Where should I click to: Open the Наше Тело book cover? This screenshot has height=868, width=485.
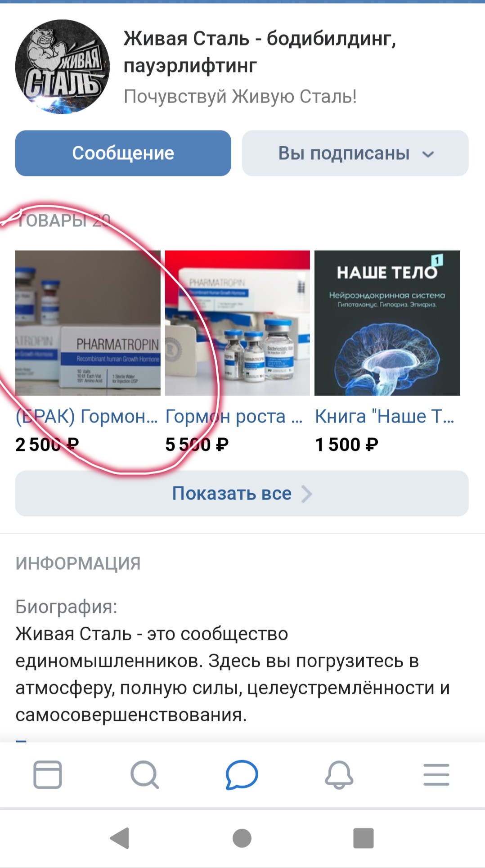click(x=387, y=323)
